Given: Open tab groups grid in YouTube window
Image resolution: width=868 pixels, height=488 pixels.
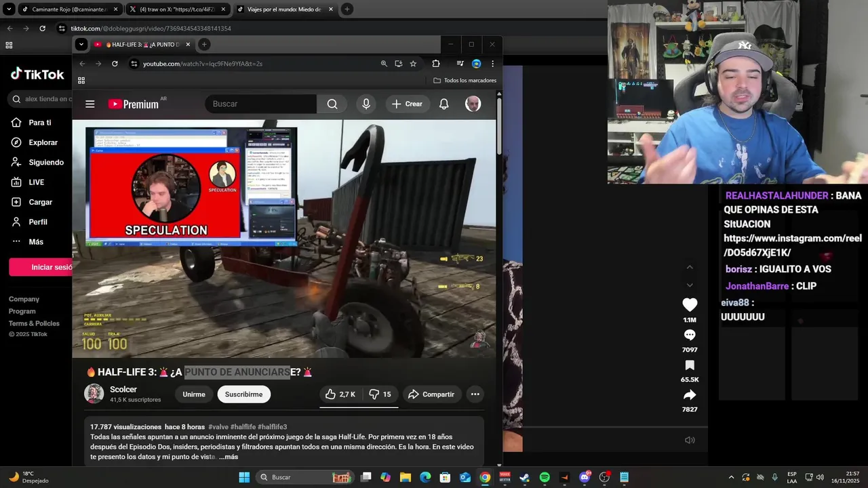Looking at the screenshot, I should [81, 81].
